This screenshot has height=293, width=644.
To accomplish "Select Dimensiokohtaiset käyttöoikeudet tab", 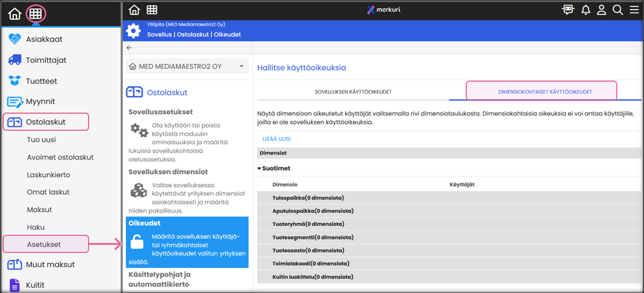I will tap(545, 92).
